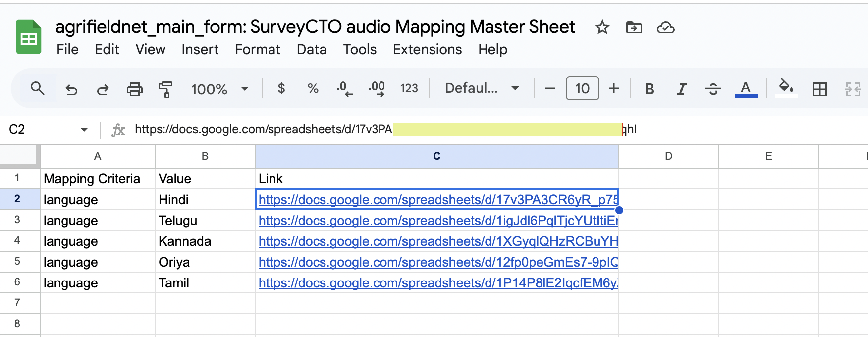Select column B header
This screenshot has height=337, width=868.
205,156
